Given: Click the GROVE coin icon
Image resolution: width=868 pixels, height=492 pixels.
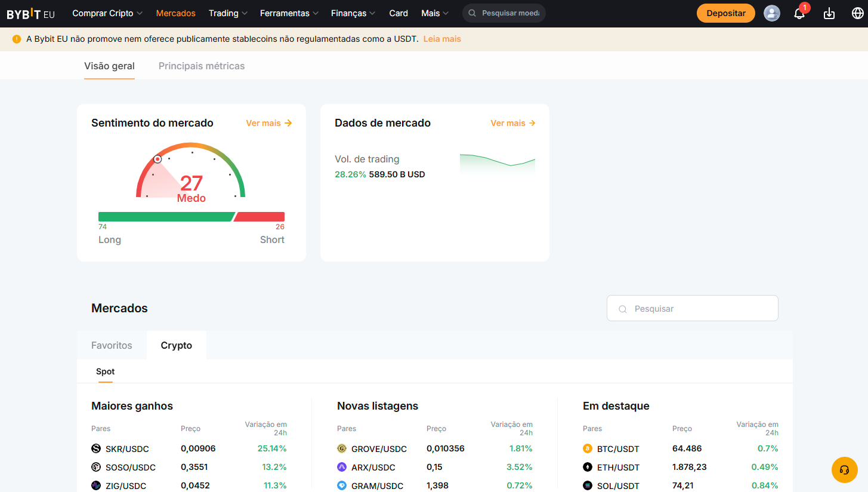Looking at the screenshot, I should (342, 448).
